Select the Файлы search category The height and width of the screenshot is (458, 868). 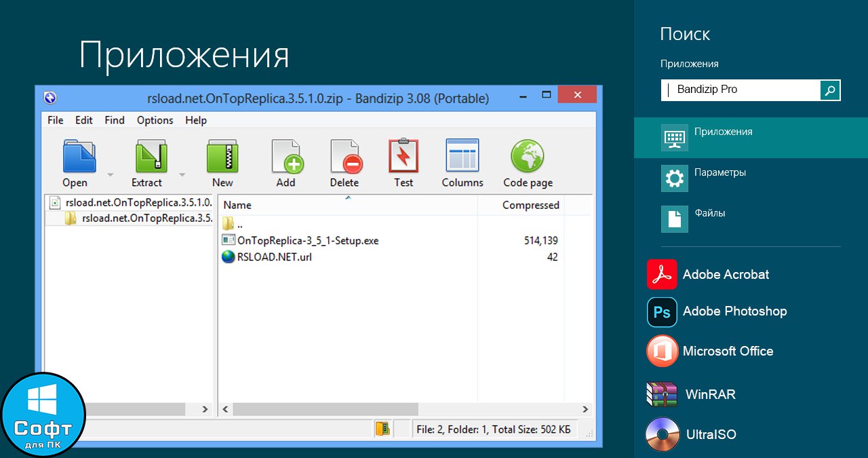(x=751, y=218)
